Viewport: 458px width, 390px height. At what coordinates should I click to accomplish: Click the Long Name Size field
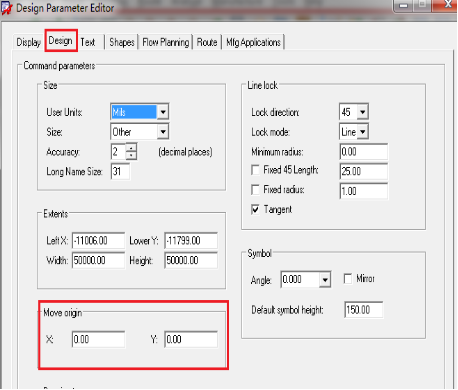coord(120,171)
